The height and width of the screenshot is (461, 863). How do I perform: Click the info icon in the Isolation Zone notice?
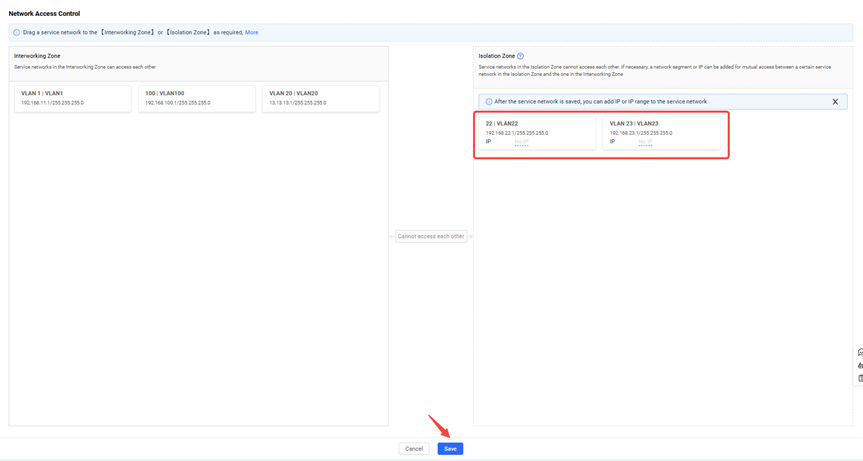point(489,102)
